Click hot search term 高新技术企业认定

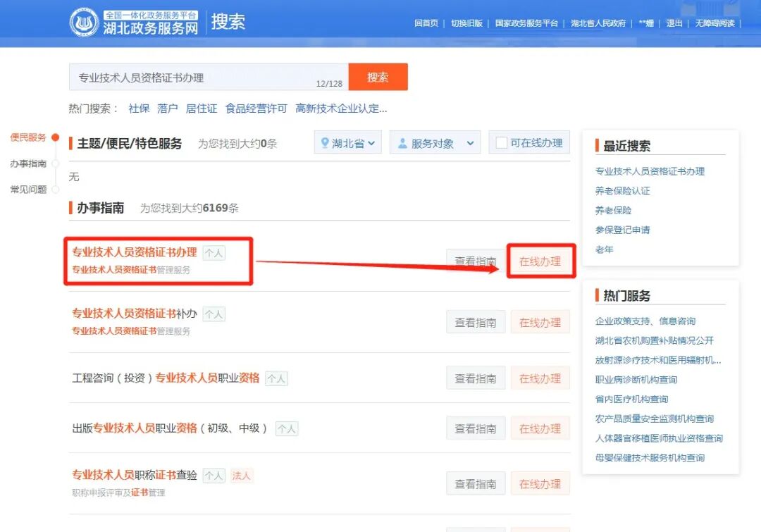341,109
